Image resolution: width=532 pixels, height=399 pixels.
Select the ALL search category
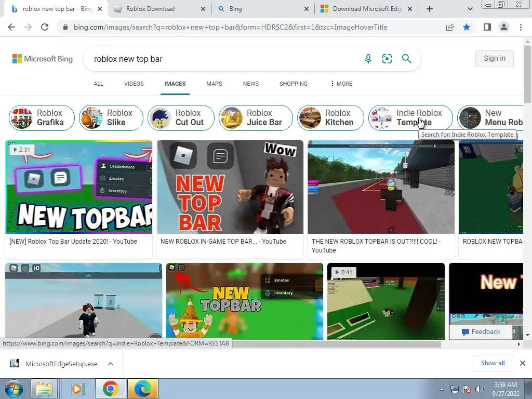[98, 84]
